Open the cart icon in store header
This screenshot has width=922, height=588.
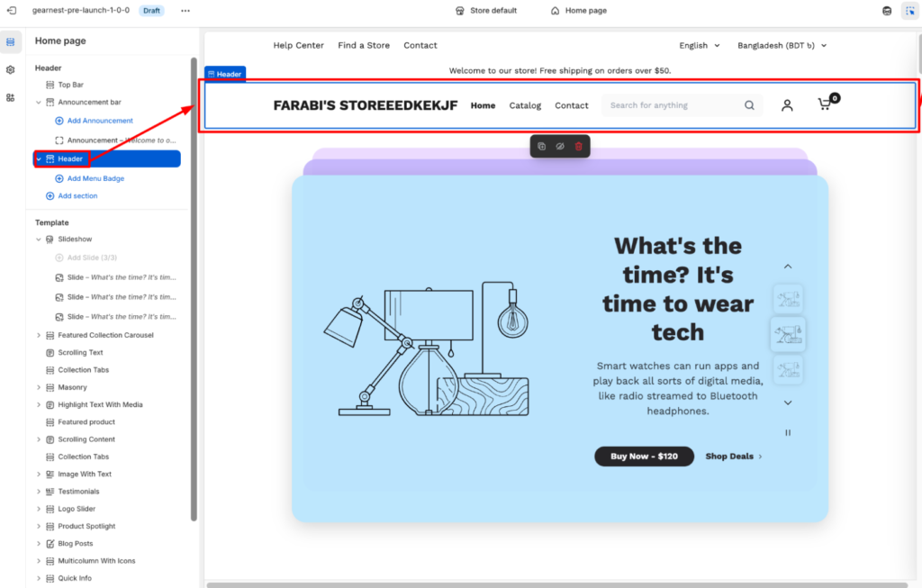[x=825, y=104]
